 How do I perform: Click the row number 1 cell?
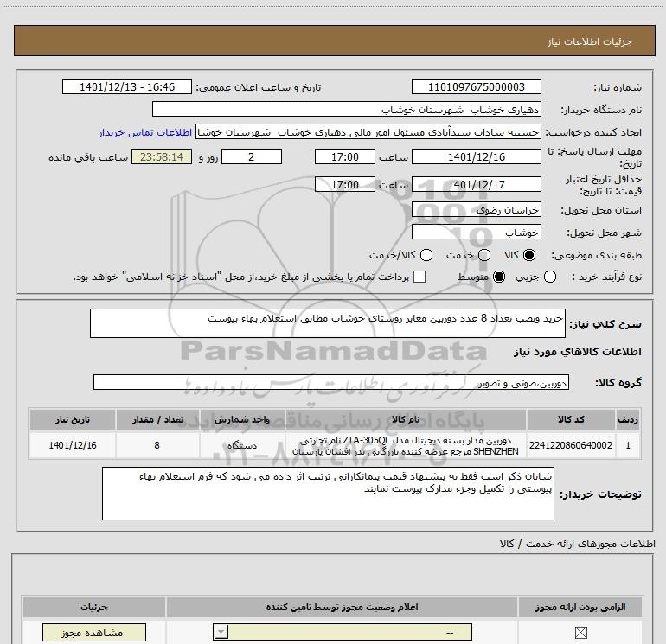click(x=628, y=445)
